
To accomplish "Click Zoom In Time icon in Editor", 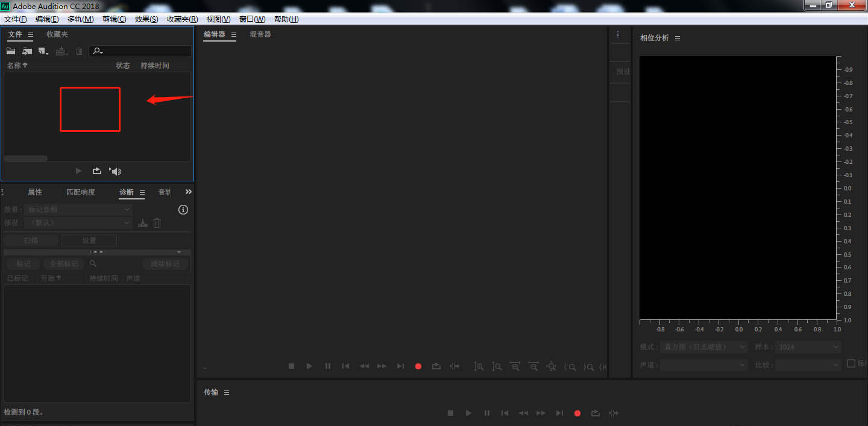I will tap(515, 366).
